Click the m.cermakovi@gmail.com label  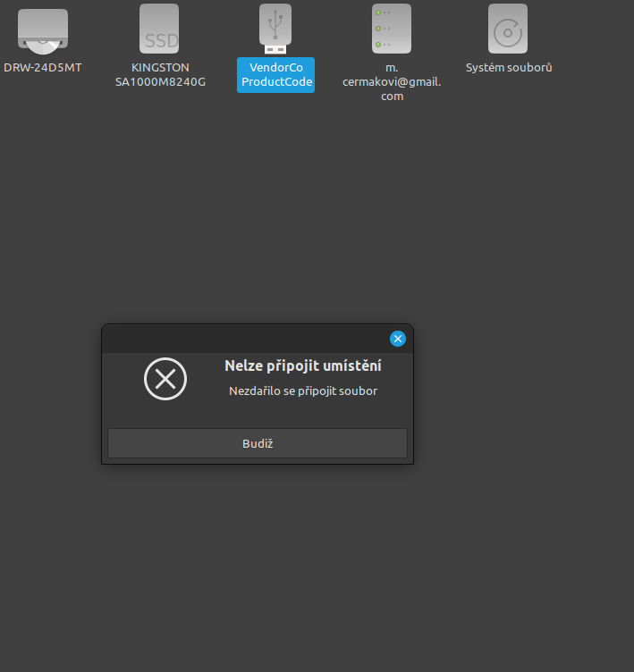(x=392, y=82)
